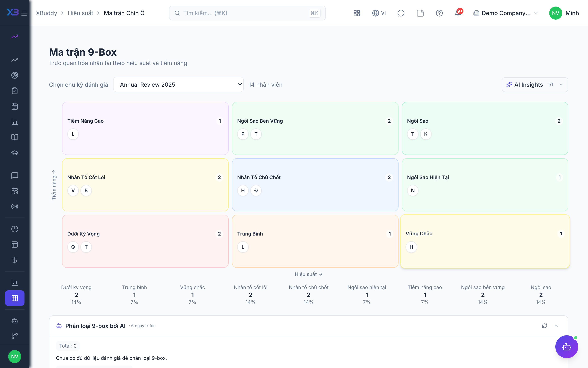
Task: Select employee avatar Q in Dưới Kỳ Vọng
Action: pos(73,247)
